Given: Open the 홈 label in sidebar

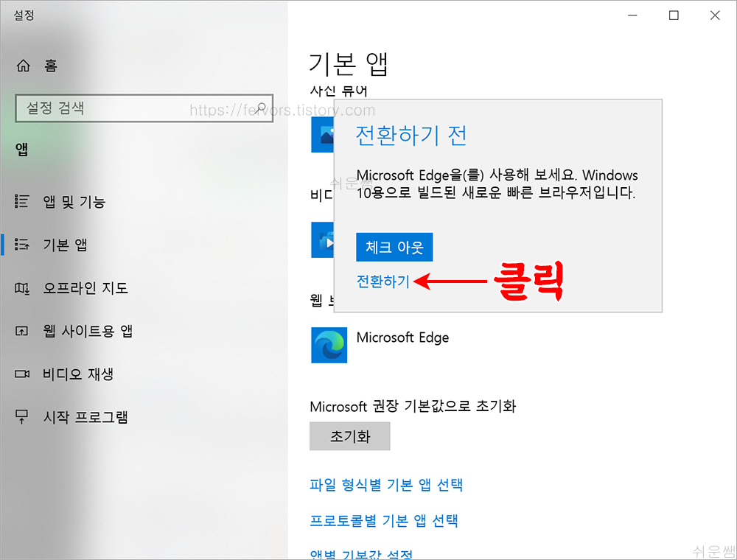Looking at the screenshot, I should (x=51, y=66).
